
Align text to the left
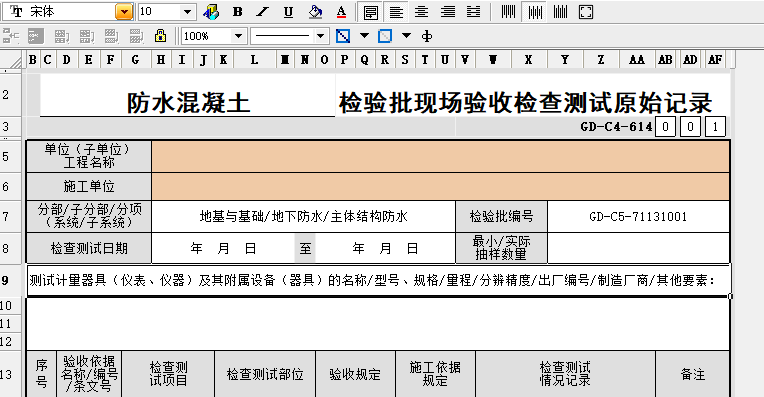coord(396,12)
